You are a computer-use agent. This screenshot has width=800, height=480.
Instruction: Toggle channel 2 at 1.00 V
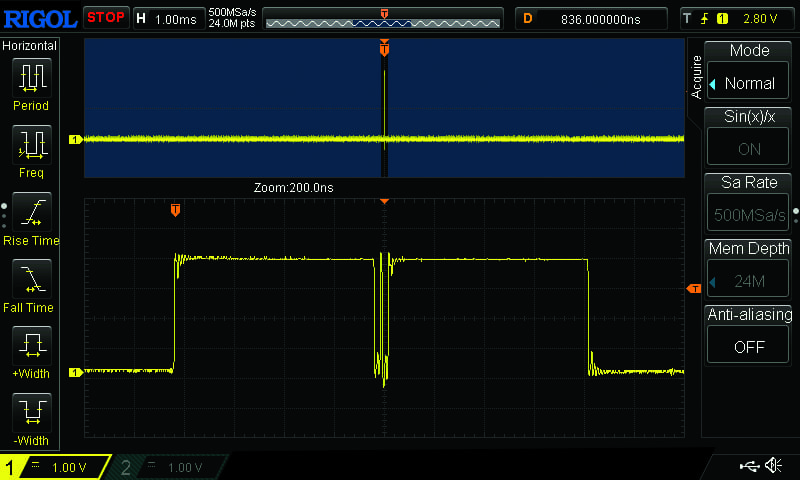point(167,467)
